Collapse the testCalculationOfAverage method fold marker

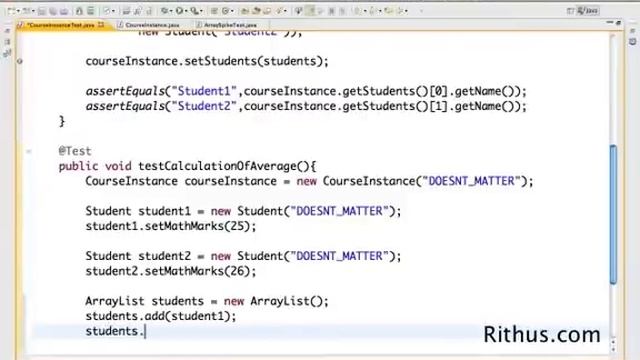[29, 151]
